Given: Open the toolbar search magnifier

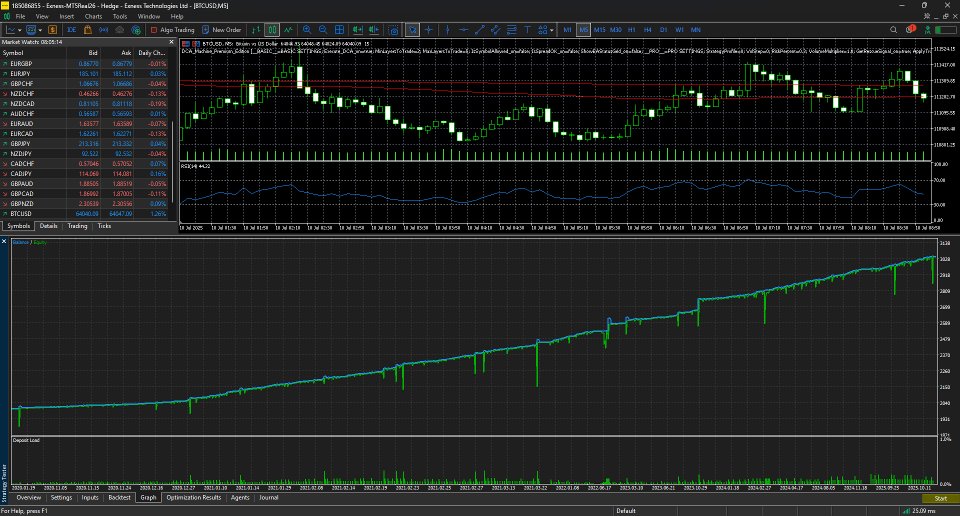Looking at the screenshot, I should coord(893,29).
